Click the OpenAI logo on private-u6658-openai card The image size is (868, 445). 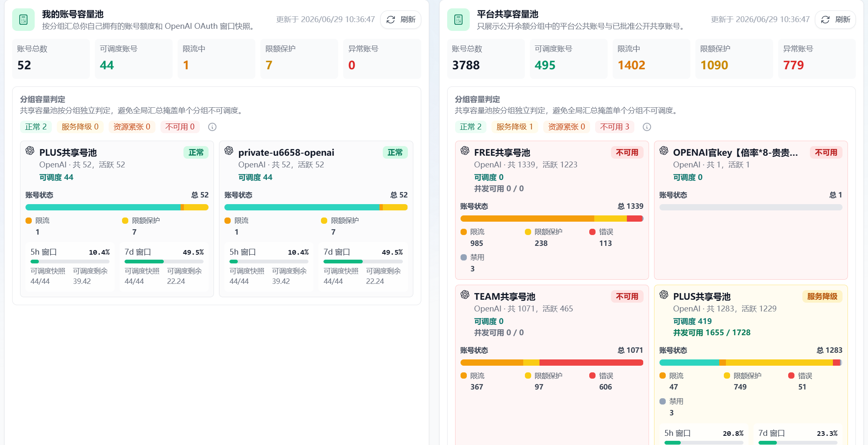point(229,151)
